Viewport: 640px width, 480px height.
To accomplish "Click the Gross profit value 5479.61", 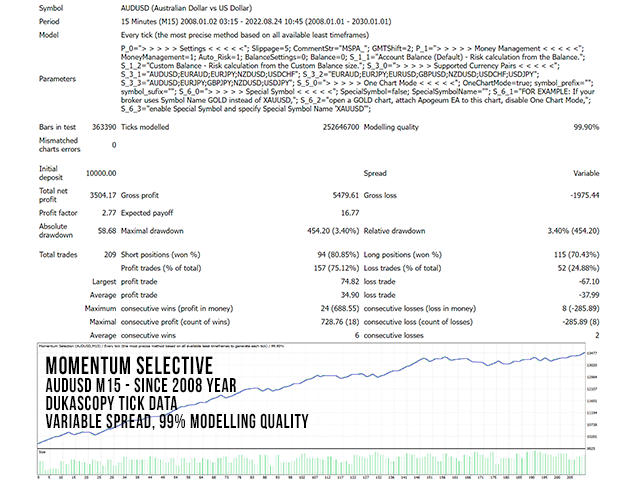I will pos(346,195).
